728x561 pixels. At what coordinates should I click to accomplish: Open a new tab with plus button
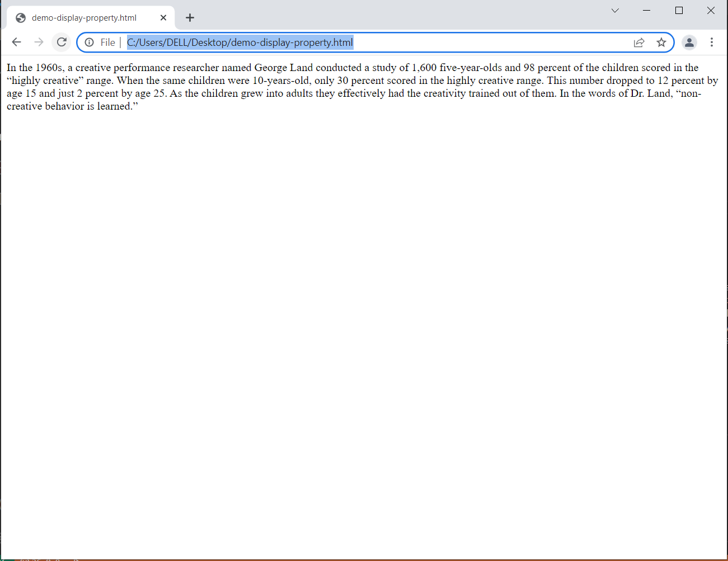click(x=190, y=18)
